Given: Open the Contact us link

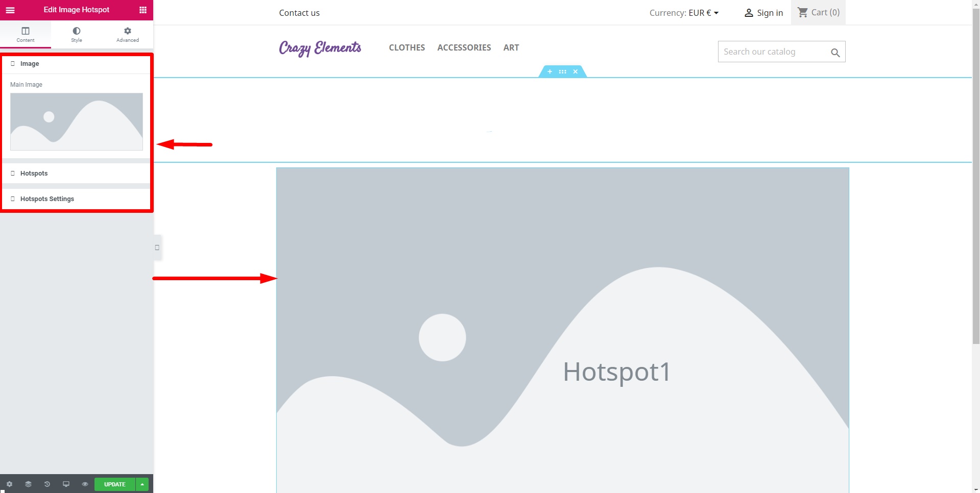Looking at the screenshot, I should coord(299,13).
